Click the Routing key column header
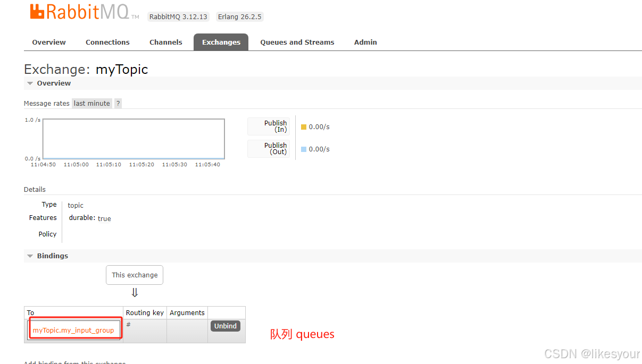642x364 pixels. (145, 312)
